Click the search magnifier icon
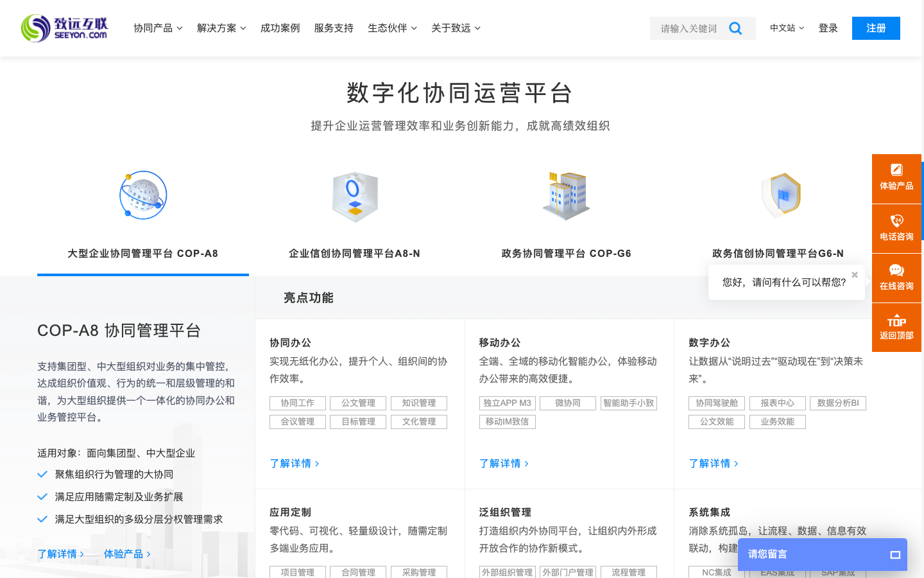The height and width of the screenshot is (578, 924). (735, 28)
